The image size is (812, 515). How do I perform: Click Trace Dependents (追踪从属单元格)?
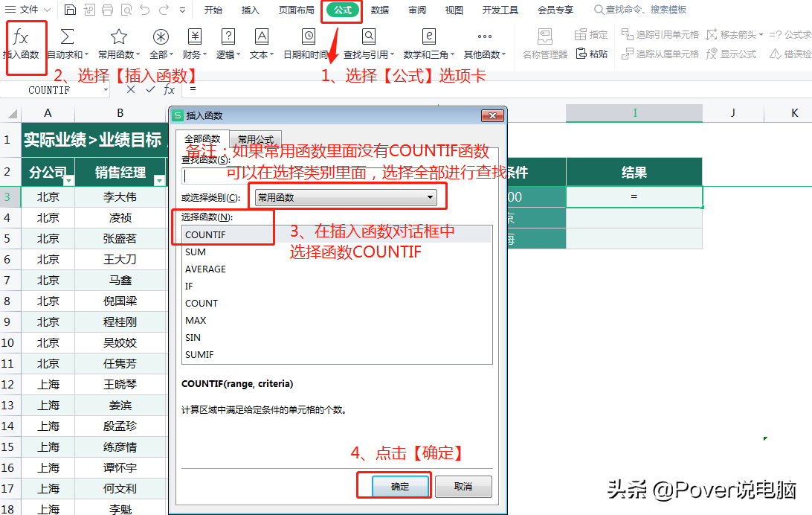[x=660, y=54]
